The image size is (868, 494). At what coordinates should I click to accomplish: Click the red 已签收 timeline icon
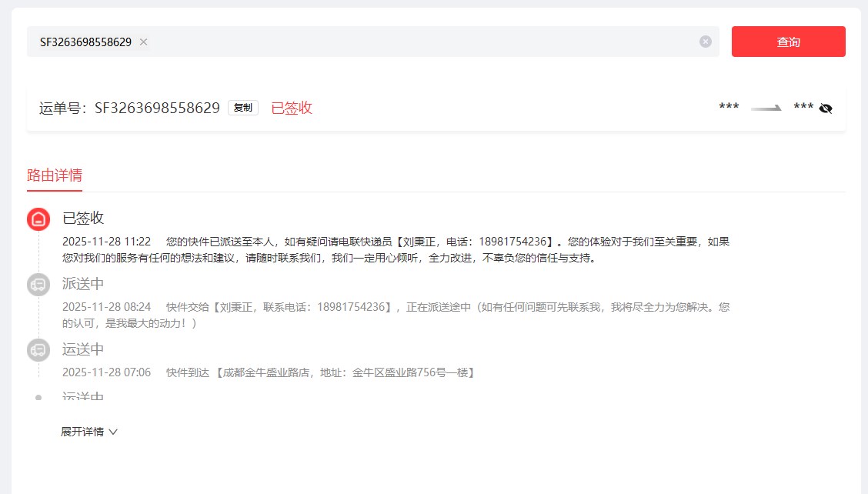click(38, 219)
